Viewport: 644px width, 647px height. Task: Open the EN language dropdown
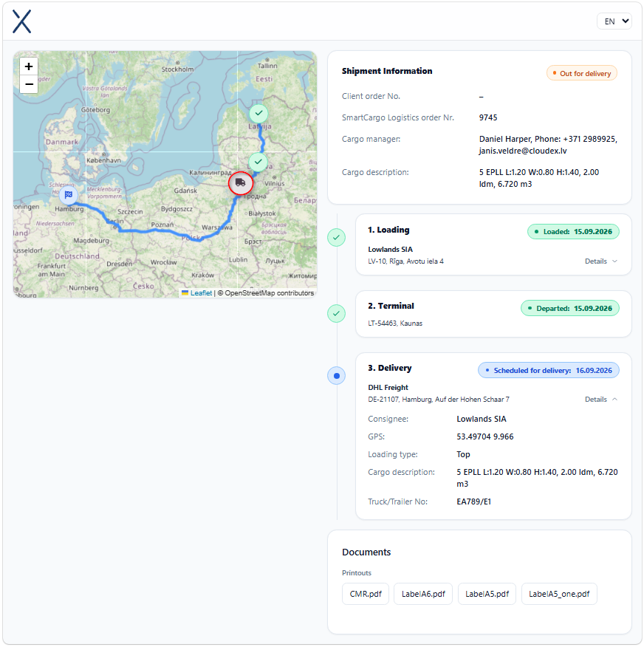[x=614, y=21]
